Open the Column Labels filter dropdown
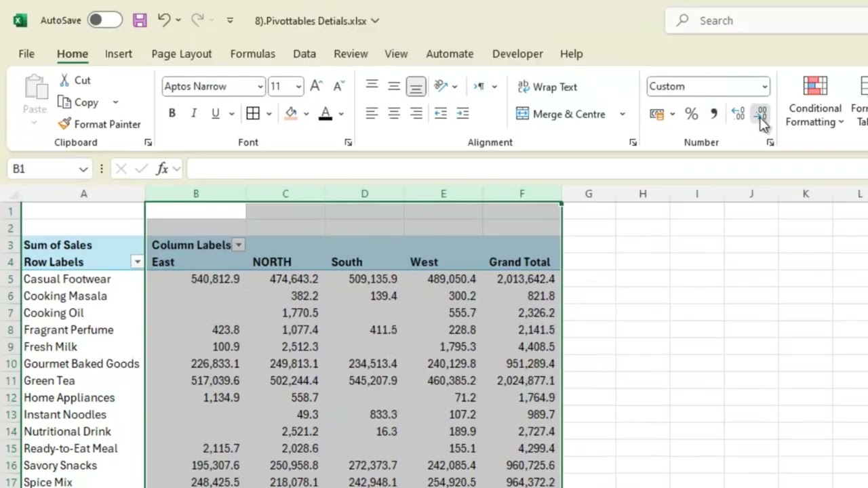This screenshot has width=868, height=488. coord(239,245)
